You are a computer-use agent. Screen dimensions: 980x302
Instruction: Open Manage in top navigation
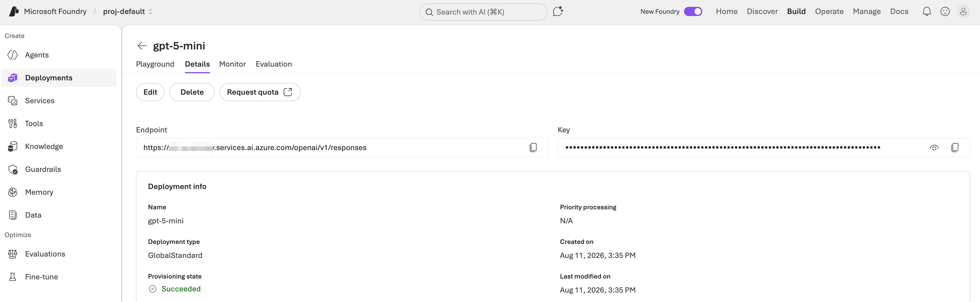pyautogui.click(x=867, y=11)
